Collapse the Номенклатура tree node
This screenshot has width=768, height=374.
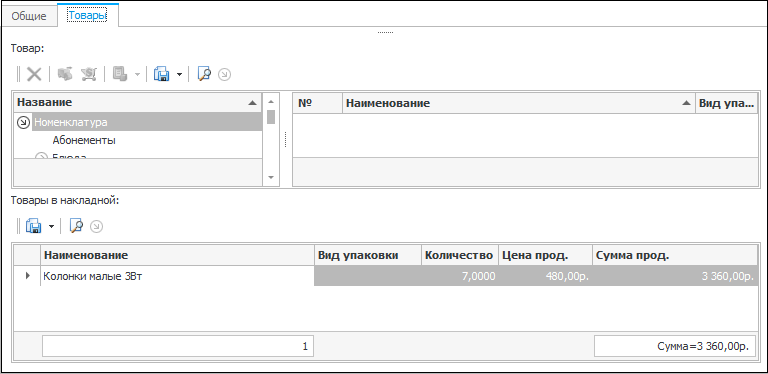click(x=23, y=122)
